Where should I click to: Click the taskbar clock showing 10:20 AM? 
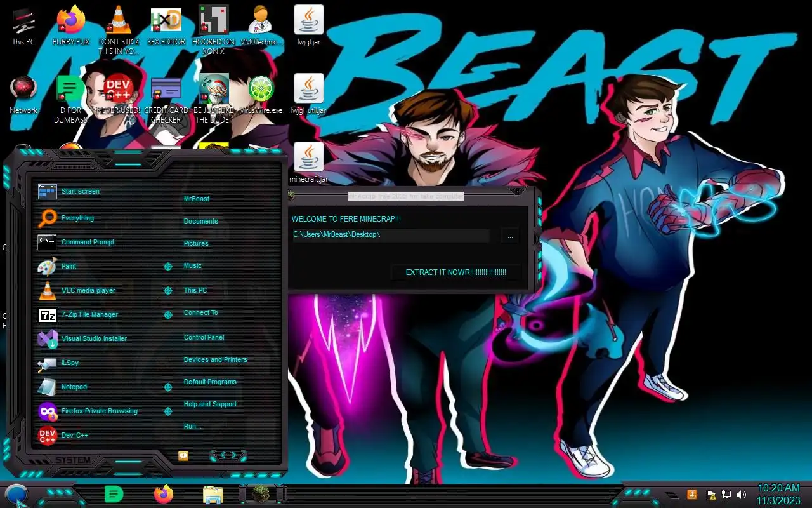[x=778, y=494]
